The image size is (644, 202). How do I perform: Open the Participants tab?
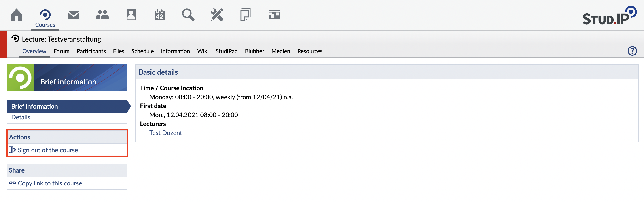click(91, 51)
